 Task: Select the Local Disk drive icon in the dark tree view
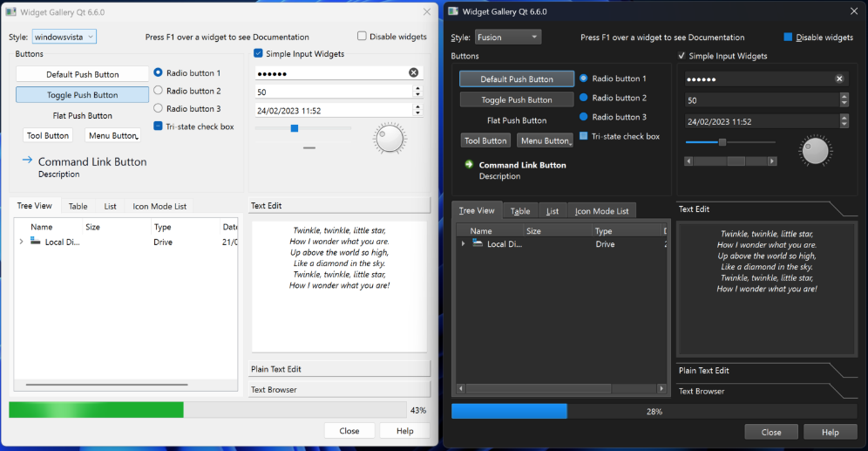coord(478,243)
